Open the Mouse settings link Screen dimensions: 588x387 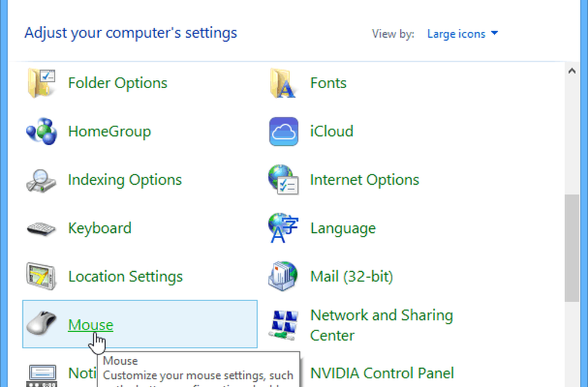tap(91, 325)
